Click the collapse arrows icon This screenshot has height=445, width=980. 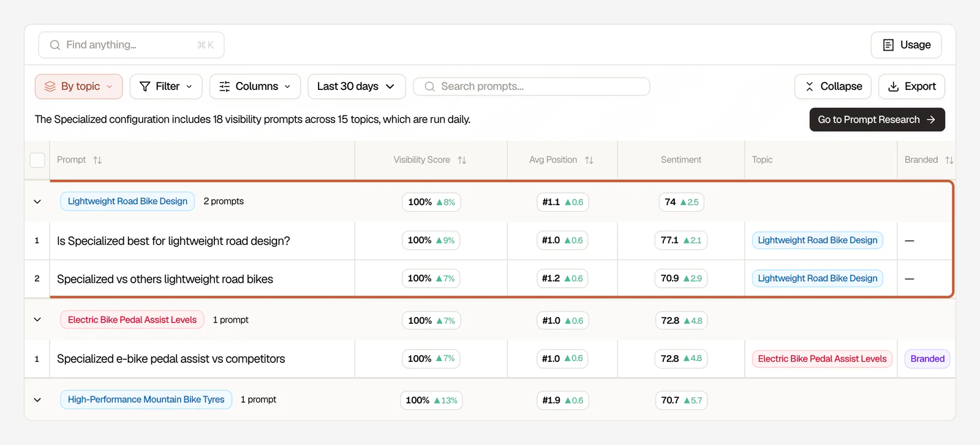(x=810, y=86)
